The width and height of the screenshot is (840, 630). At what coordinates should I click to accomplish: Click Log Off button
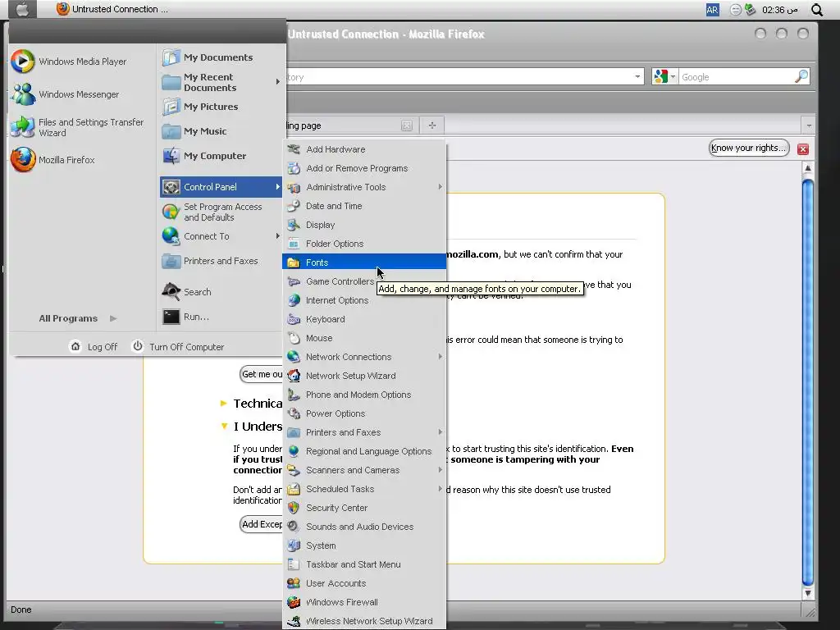[94, 347]
